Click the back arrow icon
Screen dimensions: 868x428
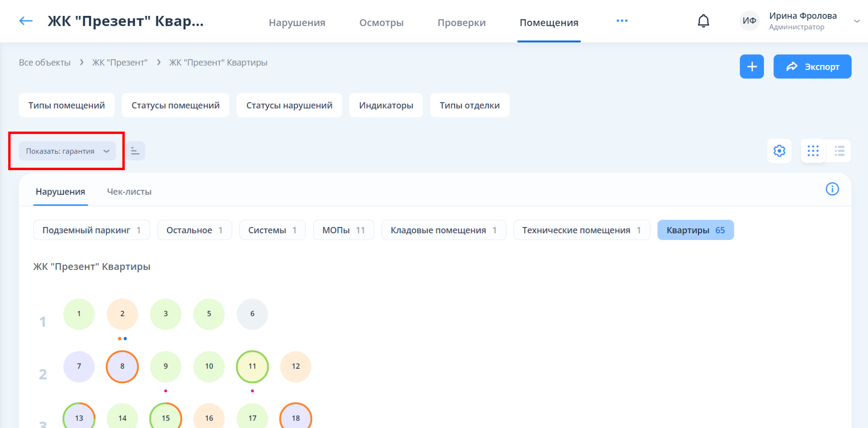(x=26, y=21)
